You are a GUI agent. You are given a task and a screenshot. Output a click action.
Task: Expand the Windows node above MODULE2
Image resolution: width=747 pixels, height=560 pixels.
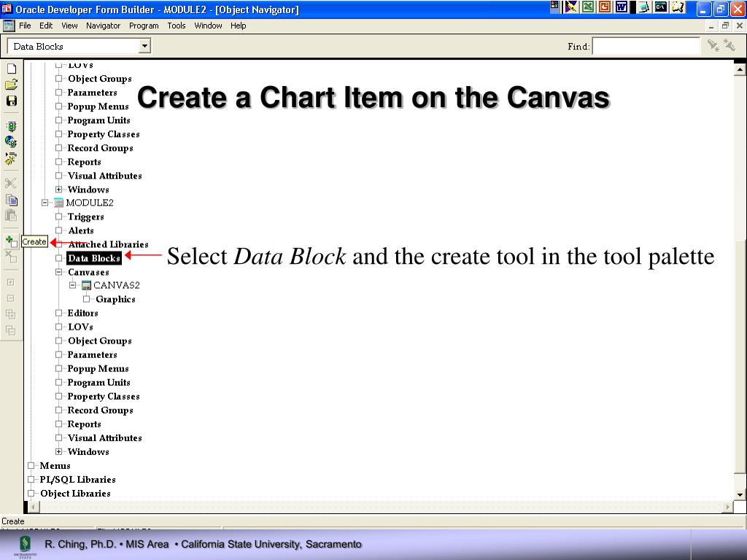pos(58,189)
